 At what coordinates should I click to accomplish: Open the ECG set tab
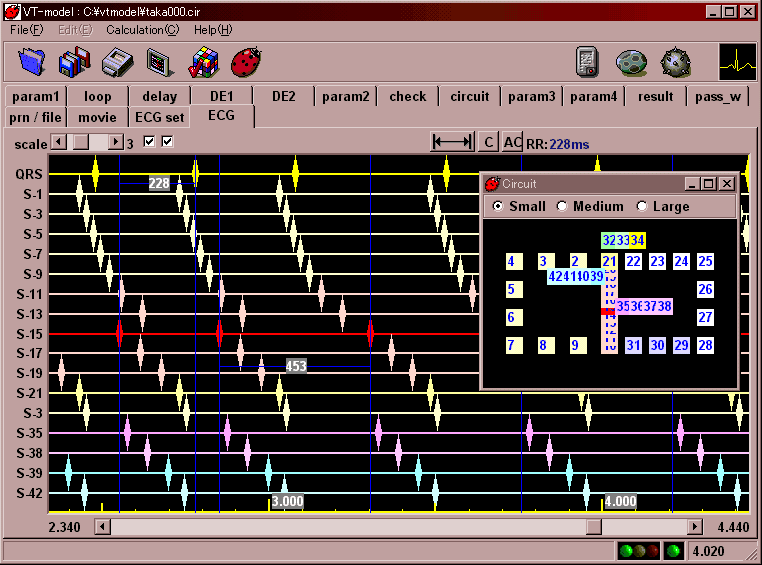pyautogui.click(x=160, y=117)
